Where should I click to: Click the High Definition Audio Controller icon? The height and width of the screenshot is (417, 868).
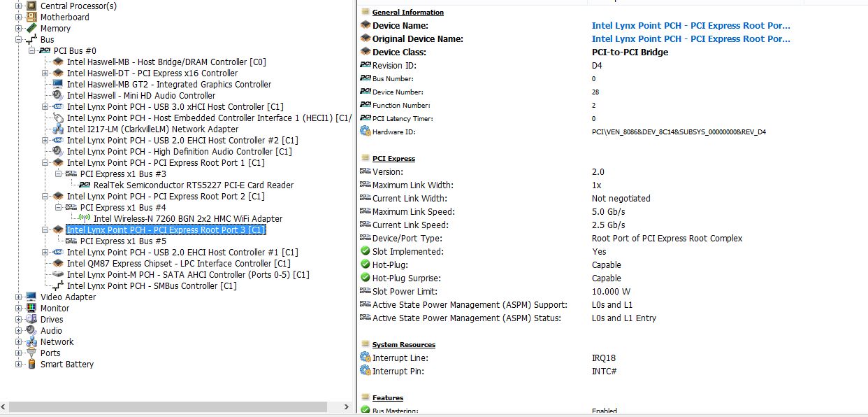pos(58,151)
